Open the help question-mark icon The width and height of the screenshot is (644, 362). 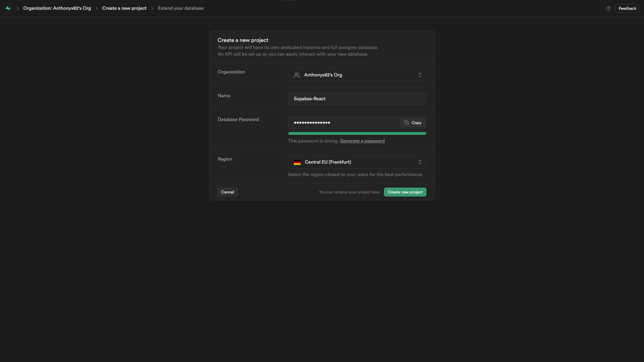pyautogui.click(x=608, y=8)
